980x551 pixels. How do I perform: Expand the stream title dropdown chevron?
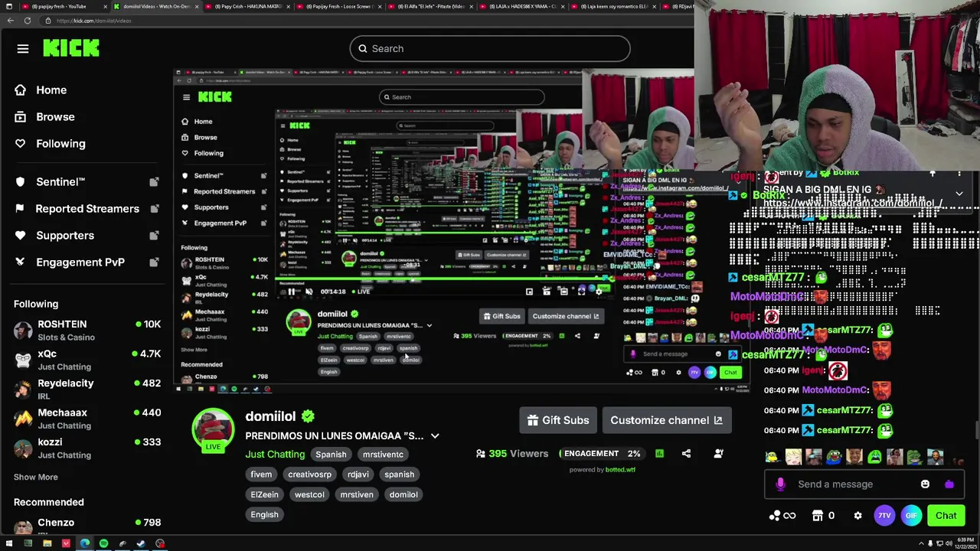pyautogui.click(x=434, y=436)
